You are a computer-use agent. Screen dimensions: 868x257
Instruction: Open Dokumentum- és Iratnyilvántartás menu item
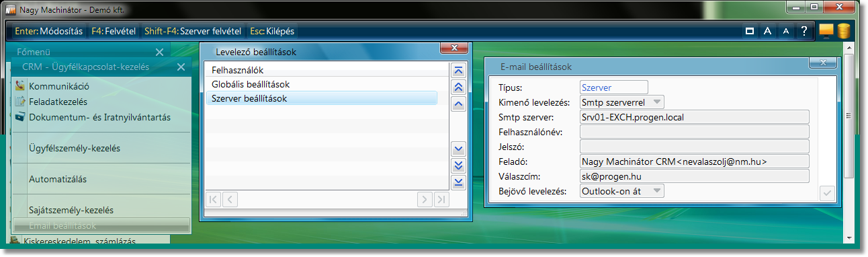99,117
